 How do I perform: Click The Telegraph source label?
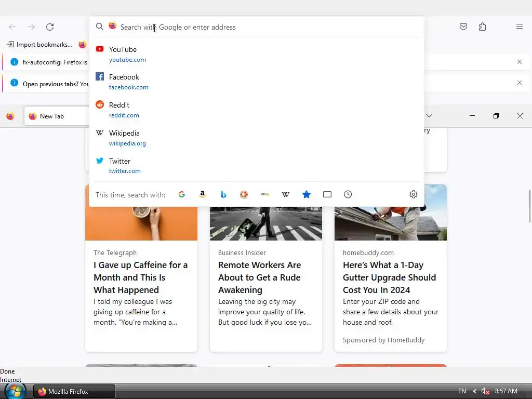(115, 253)
